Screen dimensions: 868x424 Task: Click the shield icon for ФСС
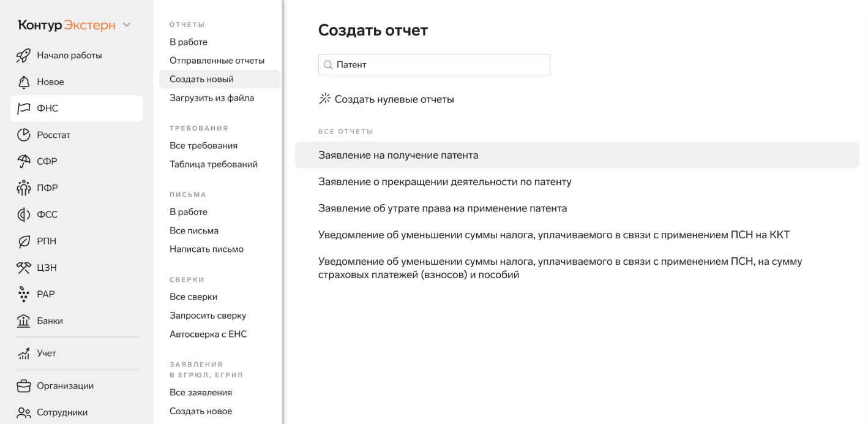[x=23, y=214]
